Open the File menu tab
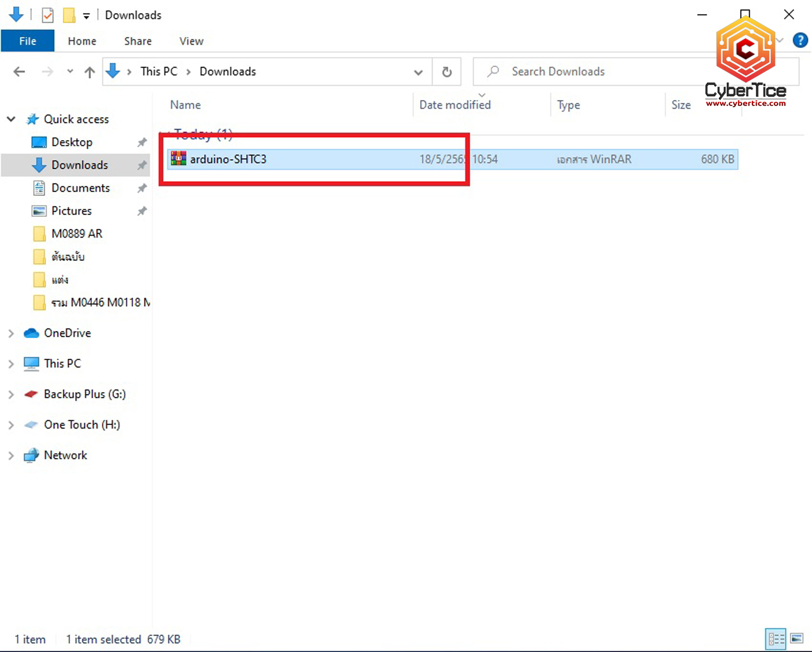The height and width of the screenshot is (652, 812). coord(28,41)
